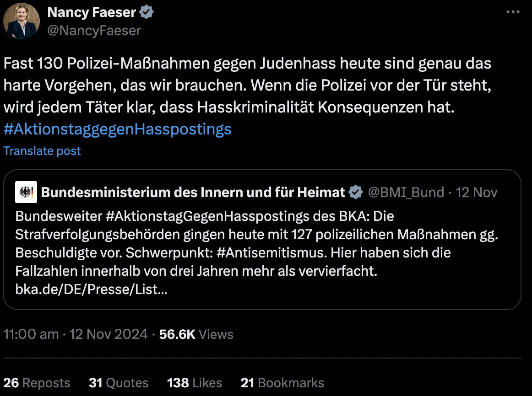Click the 11:00 am 12 Nov 2024 timestamp
532x396 pixels.
coord(75,334)
